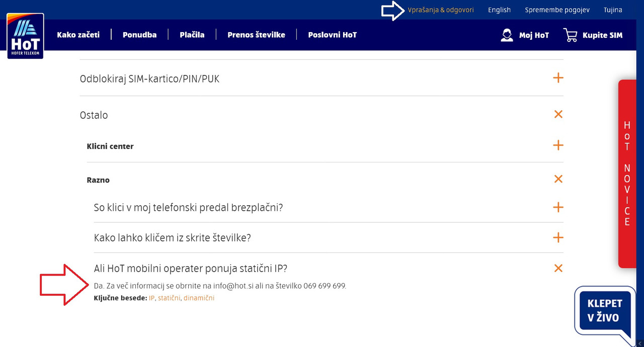The image size is (644, 347).
Task: Open the Kako začeti menu
Action: tap(78, 35)
